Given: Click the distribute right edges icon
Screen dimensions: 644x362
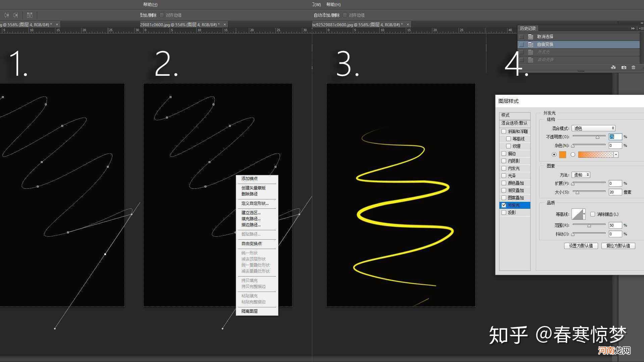Looking at the screenshot, I should coord(15,15).
